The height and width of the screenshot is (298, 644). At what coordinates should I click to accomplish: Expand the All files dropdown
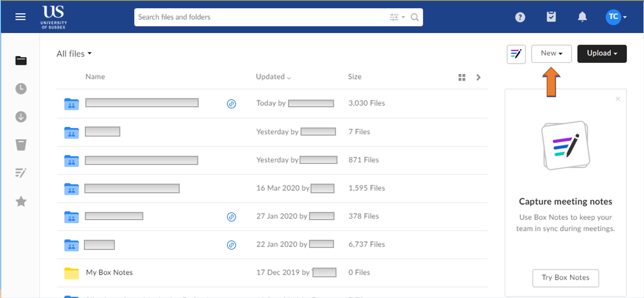74,54
